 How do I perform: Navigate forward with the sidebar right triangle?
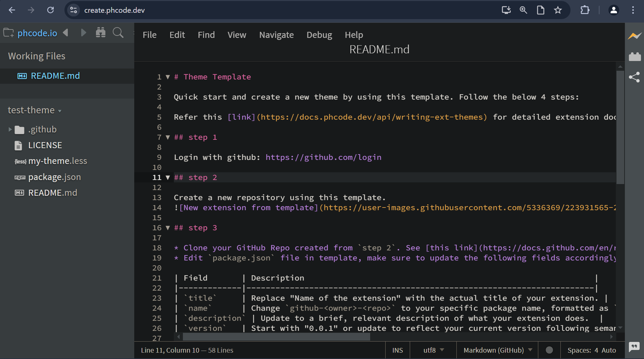pyautogui.click(x=84, y=33)
